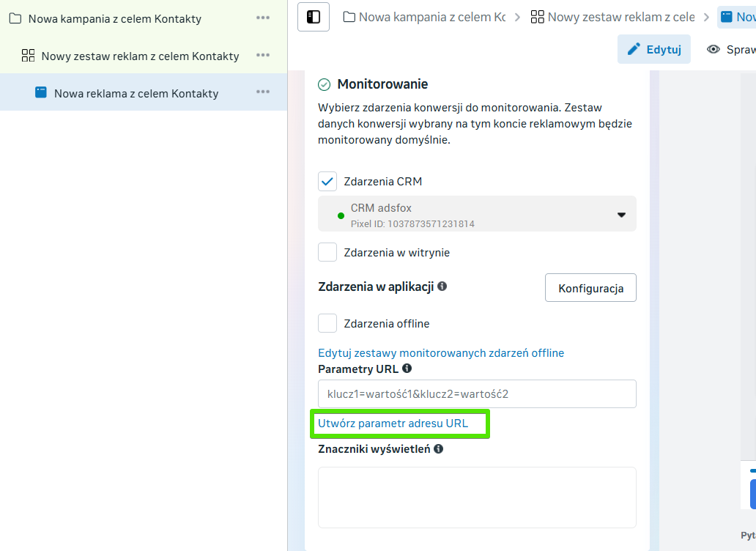The width and height of the screenshot is (756, 551).
Task: Select Nowa kampania z celem Kontakty in tree
Action: click(x=114, y=19)
